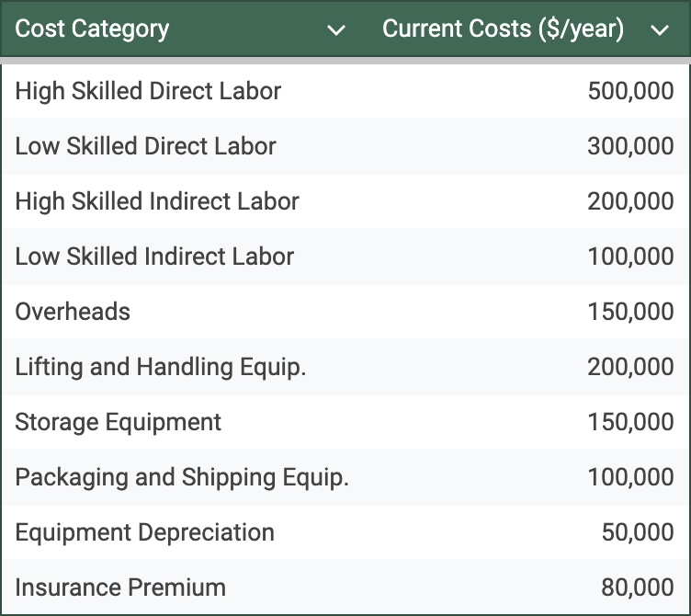The height and width of the screenshot is (616, 691).
Task: Open the Cost Category column dropdown chevron
Action: [336, 30]
